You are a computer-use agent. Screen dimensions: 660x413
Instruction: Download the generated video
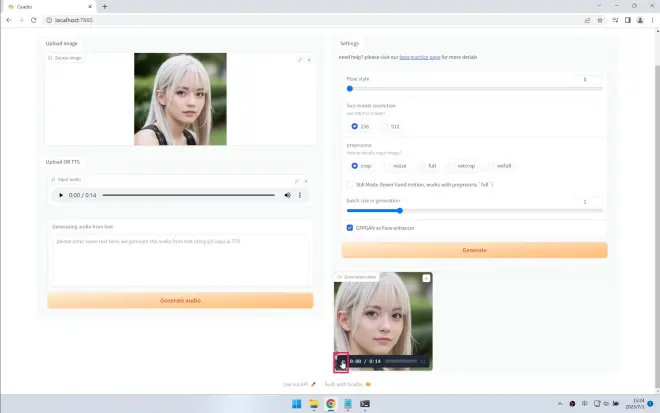(x=426, y=278)
